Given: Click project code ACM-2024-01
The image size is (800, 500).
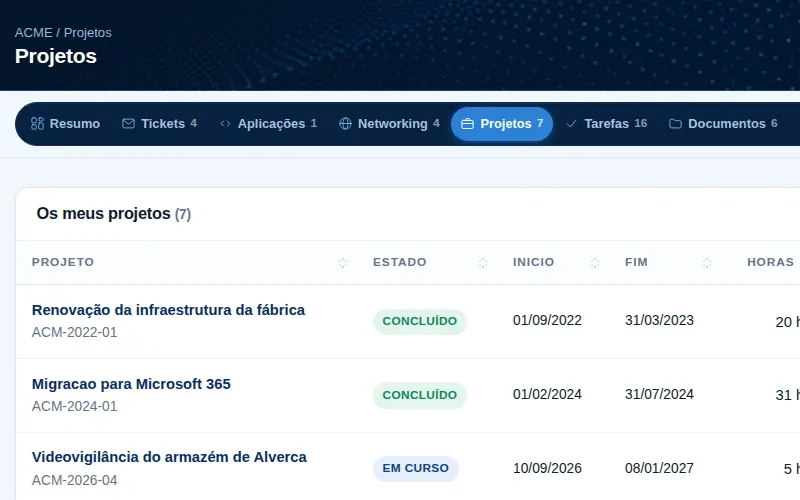Looking at the screenshot, I should tap(74, 407).
